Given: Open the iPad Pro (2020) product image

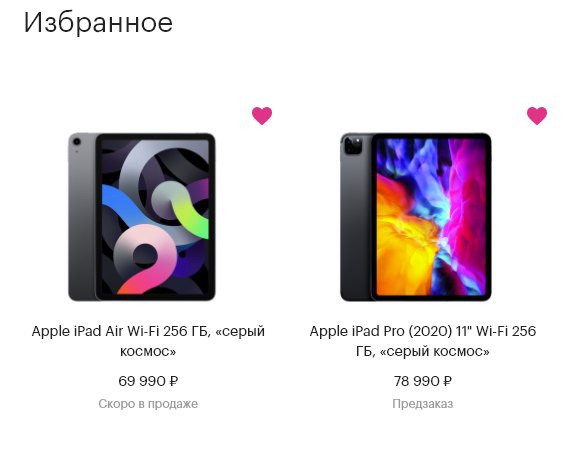Looking at the screenshot, I should tap(416, 217).
